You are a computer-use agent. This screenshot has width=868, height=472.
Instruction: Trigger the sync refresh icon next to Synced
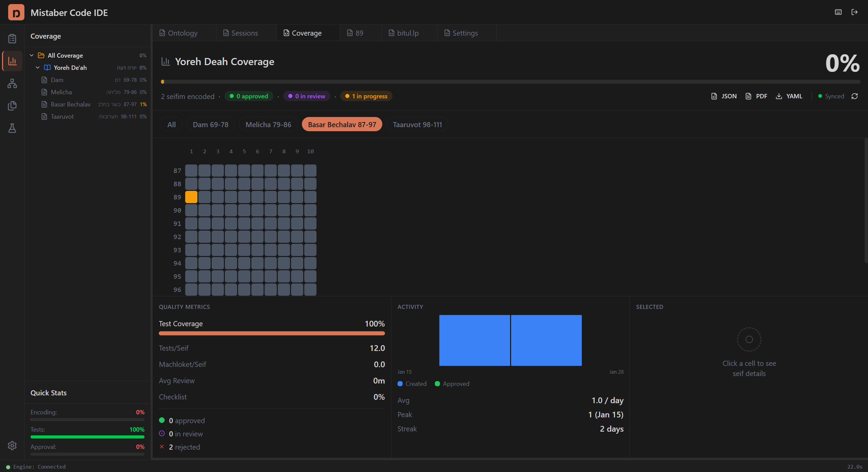pos(855,96)
